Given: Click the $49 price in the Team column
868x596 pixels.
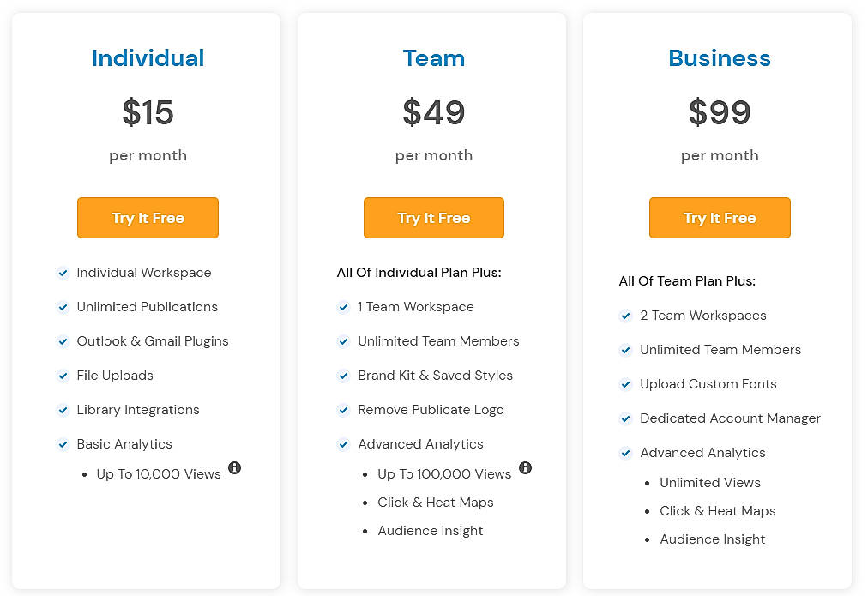Looking at the screenshot, I should [433, 112].
